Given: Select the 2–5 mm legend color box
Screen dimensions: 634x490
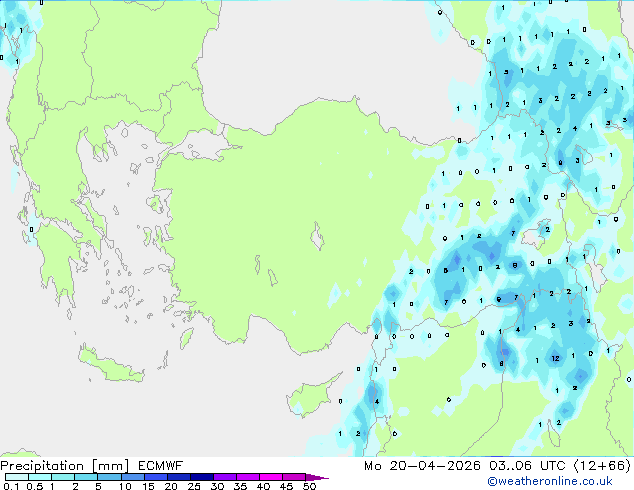Looking at the screenshot, I should pos(86,477).
